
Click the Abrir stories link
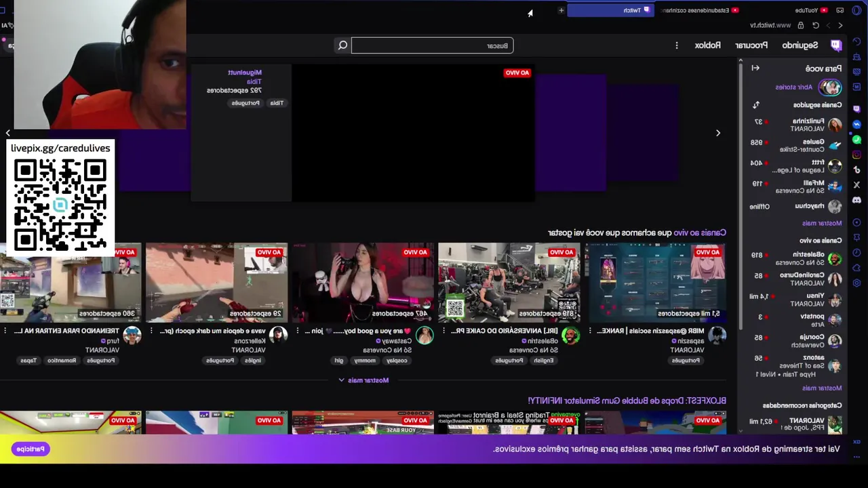(x=794, y=87)
